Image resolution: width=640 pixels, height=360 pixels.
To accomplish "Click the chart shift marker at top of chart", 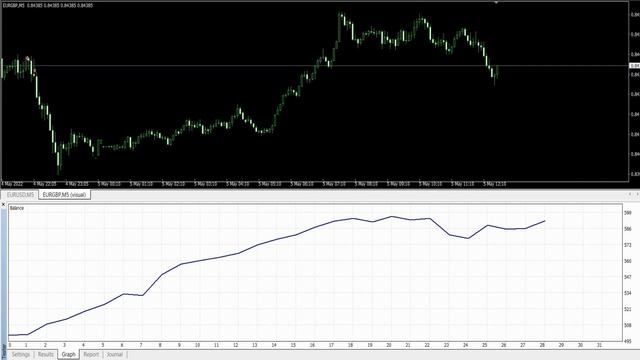I will [496, 3].
